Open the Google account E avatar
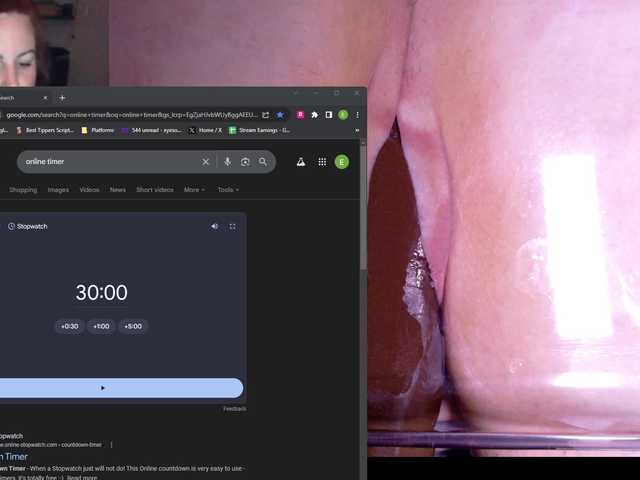The height and width of the screenshot is (480, 640). (x=342, y=162)
